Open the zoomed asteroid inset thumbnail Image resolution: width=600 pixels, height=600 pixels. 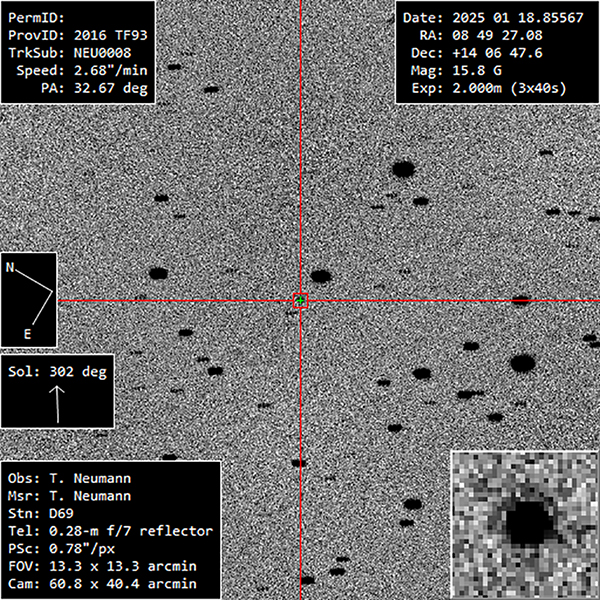point(524,524)
